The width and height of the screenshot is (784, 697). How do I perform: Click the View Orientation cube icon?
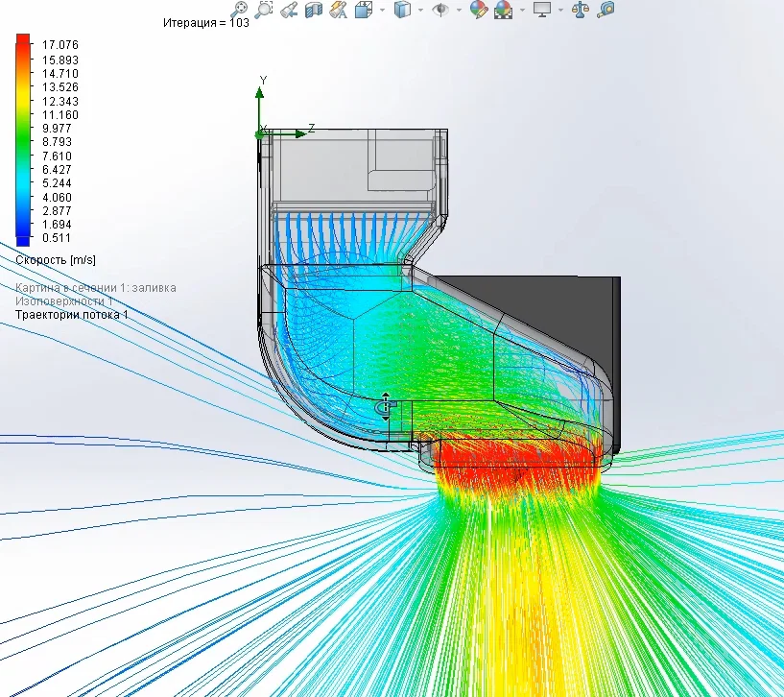tap(364, 10)
